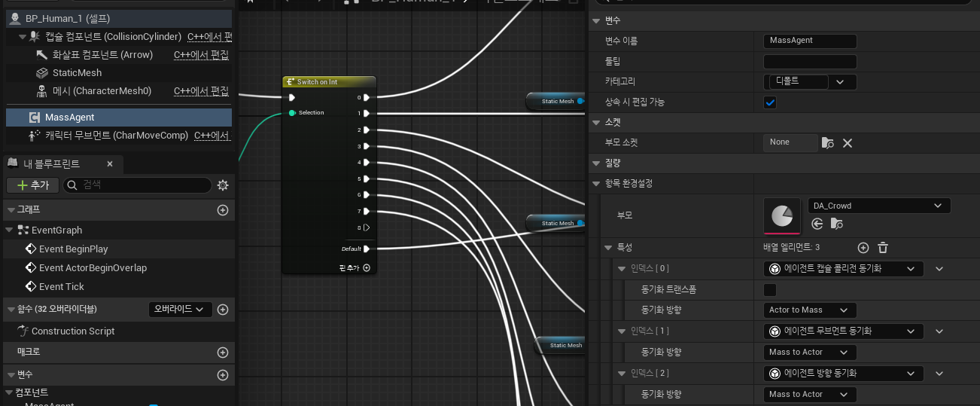Toggle 상속 시 편집 가능 checkbox
This screenshot has width=980, height=406.
click(770, 102)
